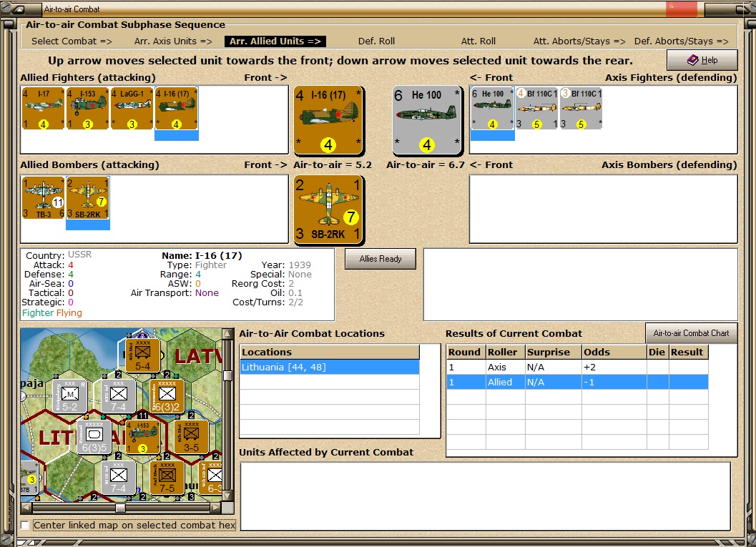Click the map horizontal scrollbar thumb
Screen dimensions: 756x547
(x=120, y=508)
